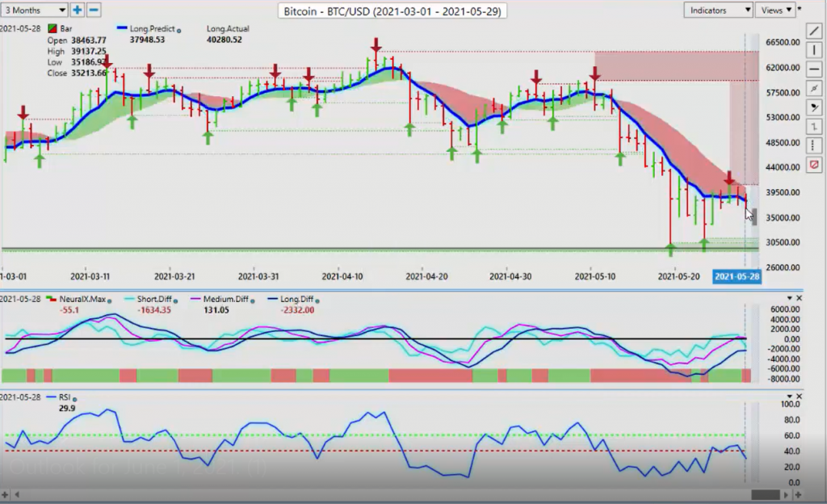The image size is (827, 504).
Task: Click the Short.Diff settings dot
Action: coord(154,300)
